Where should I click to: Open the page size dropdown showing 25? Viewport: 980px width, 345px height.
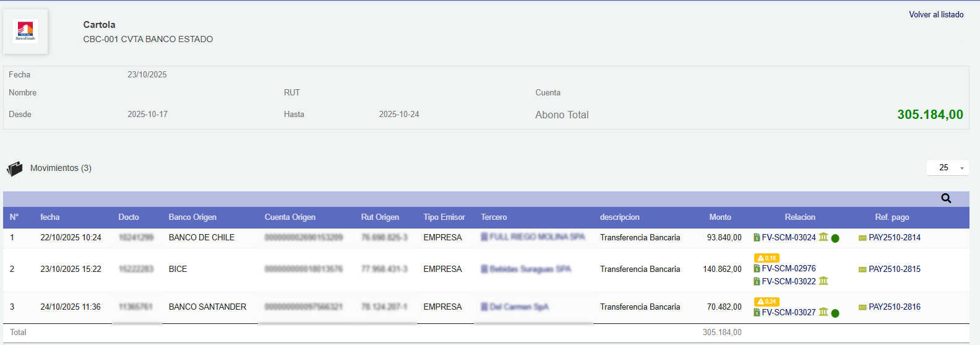[x=947, y=168]
